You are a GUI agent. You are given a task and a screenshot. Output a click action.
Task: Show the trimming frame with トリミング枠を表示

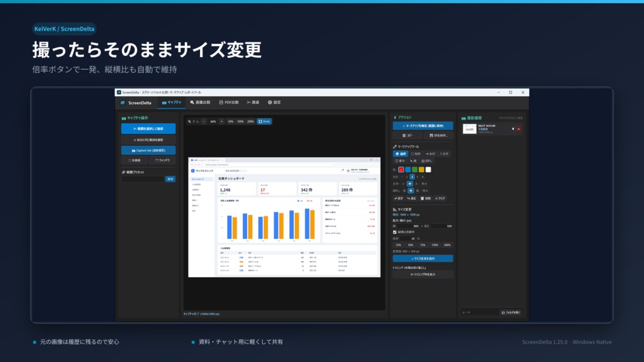pyautogui.click(x=423, y=275)
